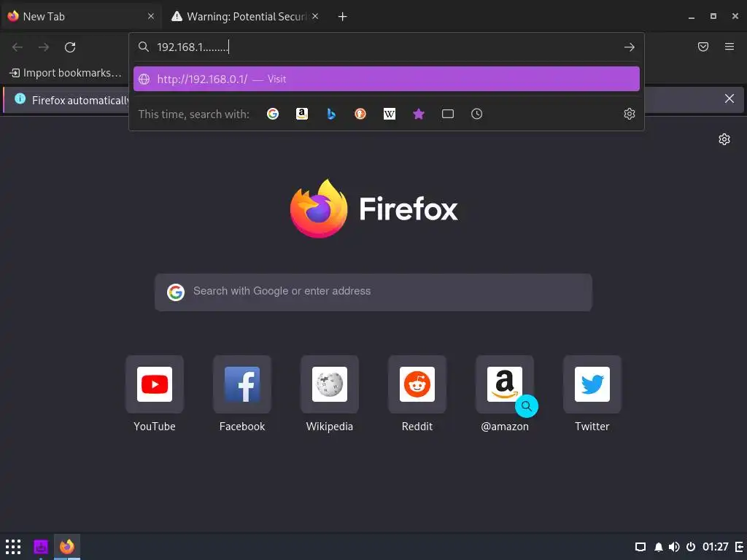
Task: Open notifications bell in tray
Action: (659, 547)
